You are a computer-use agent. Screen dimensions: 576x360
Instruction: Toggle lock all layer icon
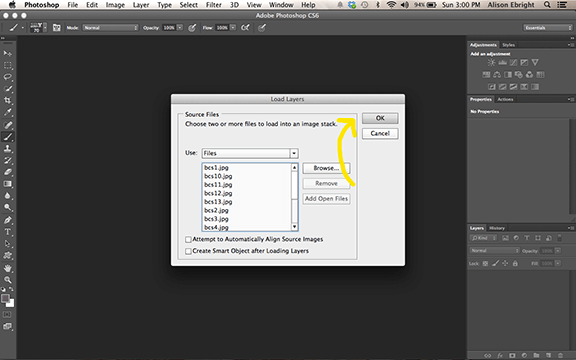click(515, 263)
